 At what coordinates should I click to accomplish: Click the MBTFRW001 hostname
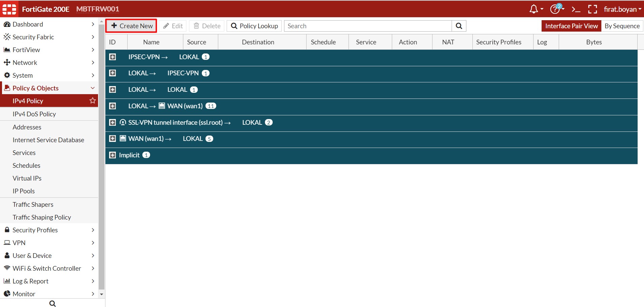click(98, 9)
